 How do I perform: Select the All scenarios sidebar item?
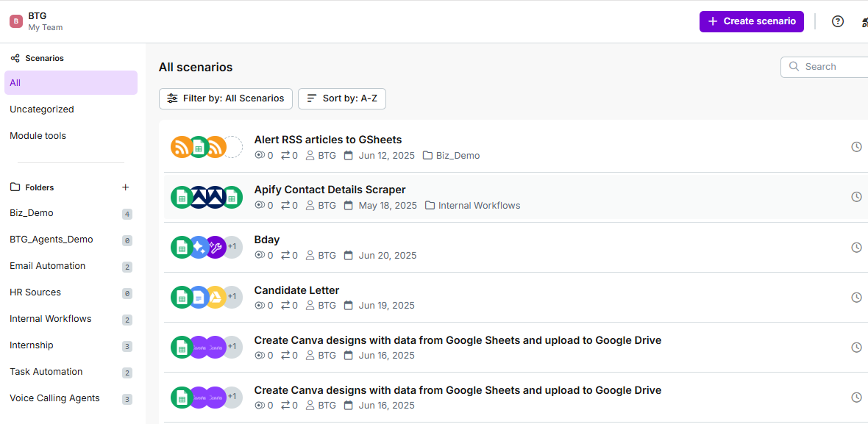point(71,83)
